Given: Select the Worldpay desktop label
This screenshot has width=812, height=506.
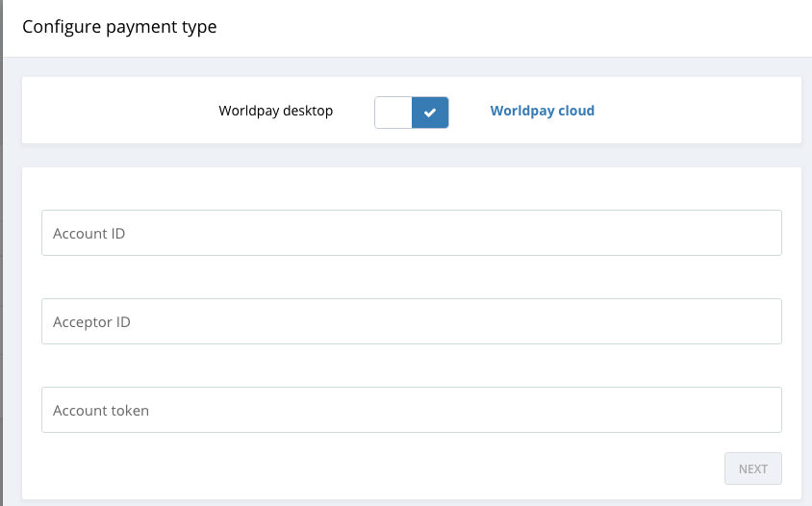Looking at the screenshot, I should click(x=275, y=111).
